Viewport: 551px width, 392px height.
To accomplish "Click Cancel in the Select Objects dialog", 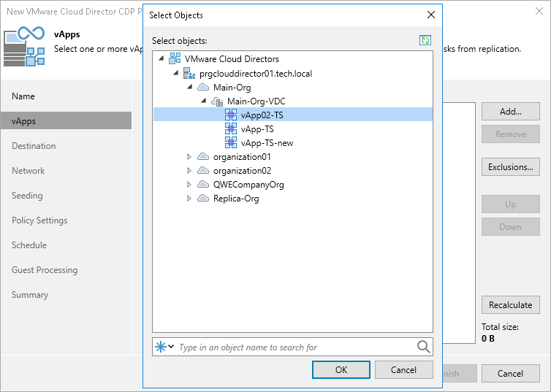I will click(x=404, y=369).
